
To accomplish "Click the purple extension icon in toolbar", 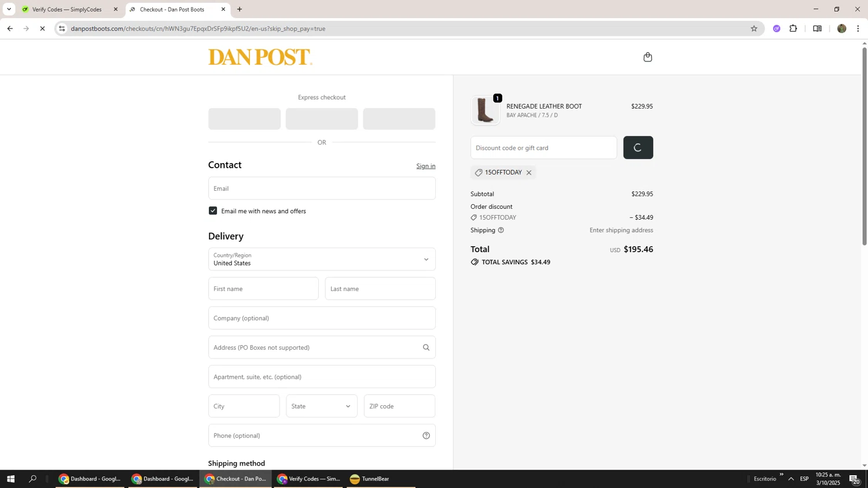I will [x=777, y=28].
